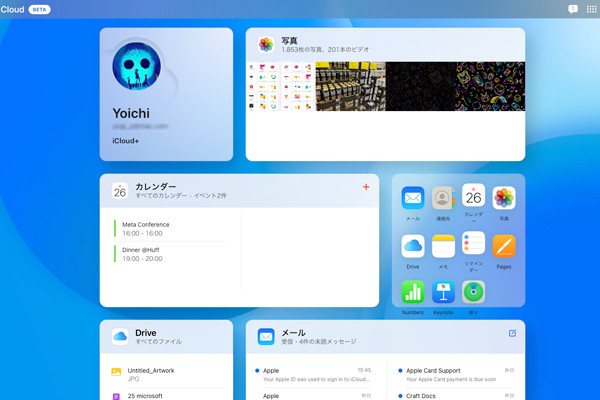Open the store shelves photo thumbnail

(351, 87)
